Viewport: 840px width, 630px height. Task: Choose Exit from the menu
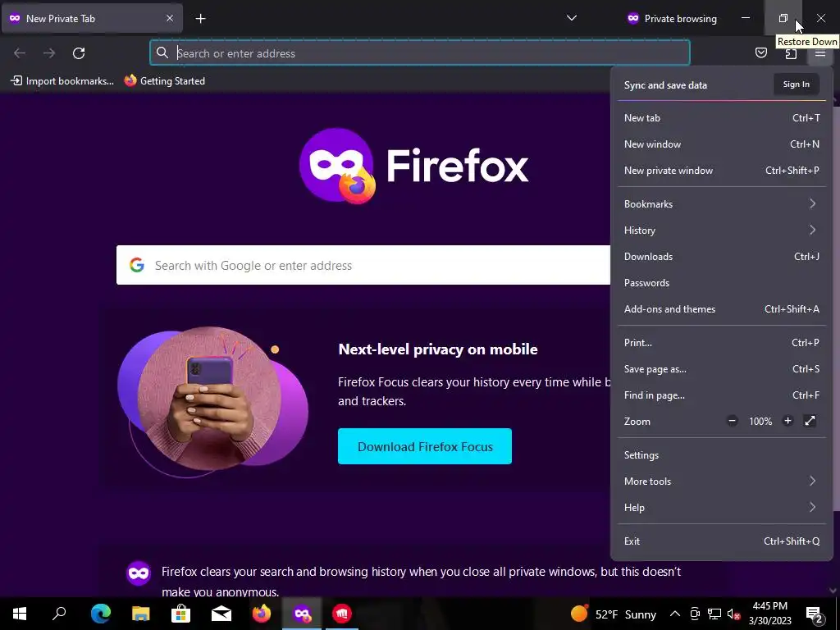click(722, 541)
